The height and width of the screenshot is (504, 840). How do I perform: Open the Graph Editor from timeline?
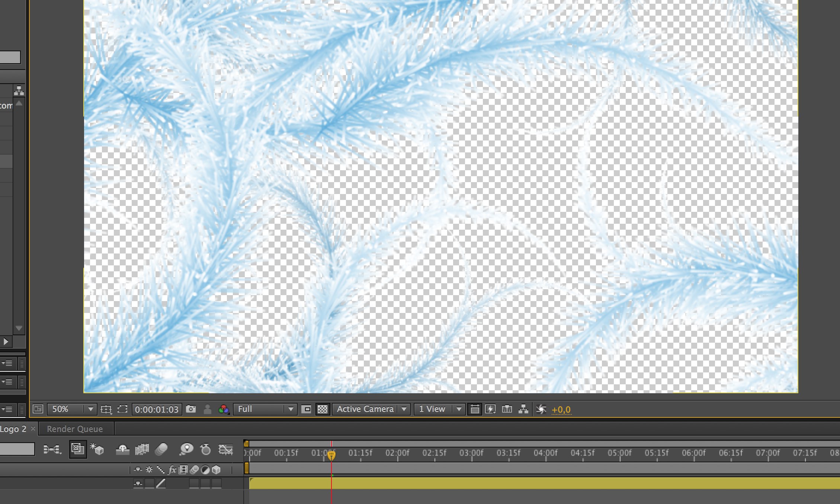click(x=225, y=449)
